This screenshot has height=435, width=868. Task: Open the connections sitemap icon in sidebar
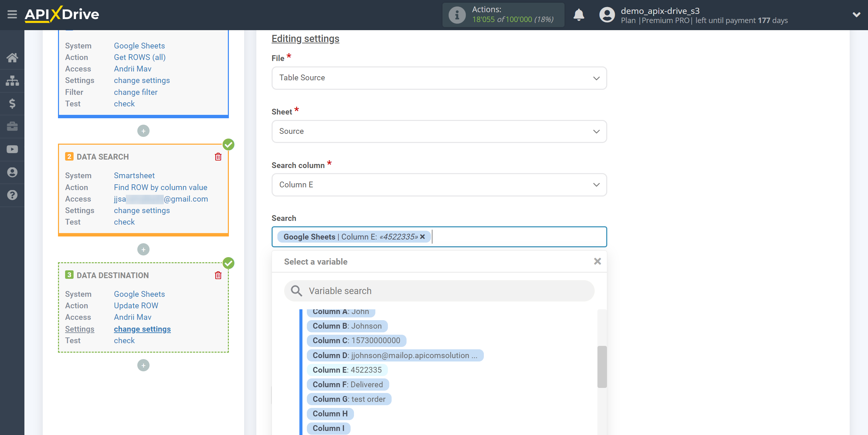click(x=12, y=81)
